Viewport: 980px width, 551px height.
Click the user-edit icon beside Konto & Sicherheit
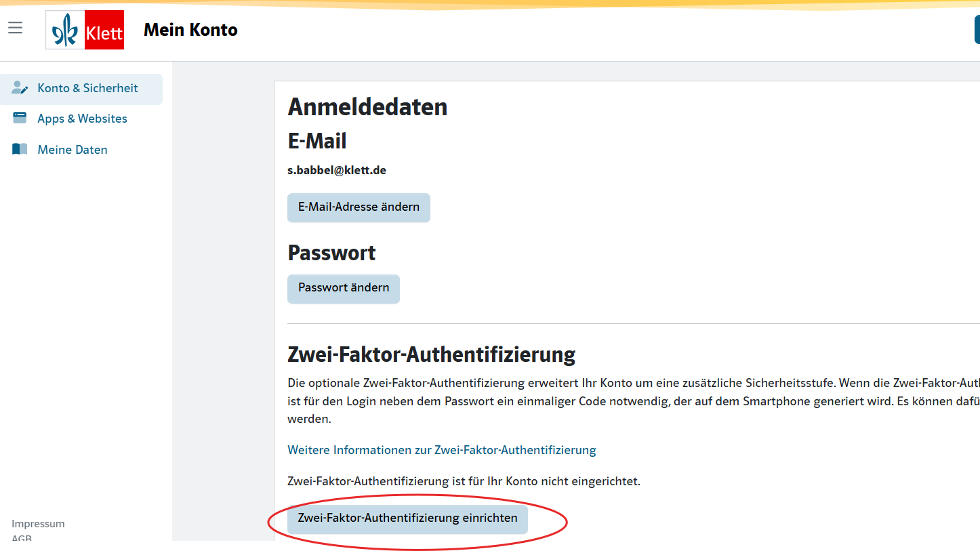pos(20,88)
